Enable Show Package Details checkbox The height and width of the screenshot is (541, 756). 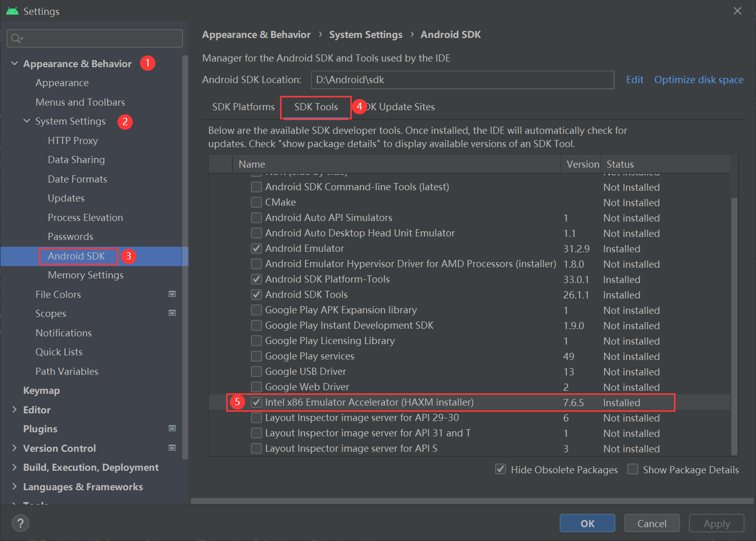(x=633, y=469)
